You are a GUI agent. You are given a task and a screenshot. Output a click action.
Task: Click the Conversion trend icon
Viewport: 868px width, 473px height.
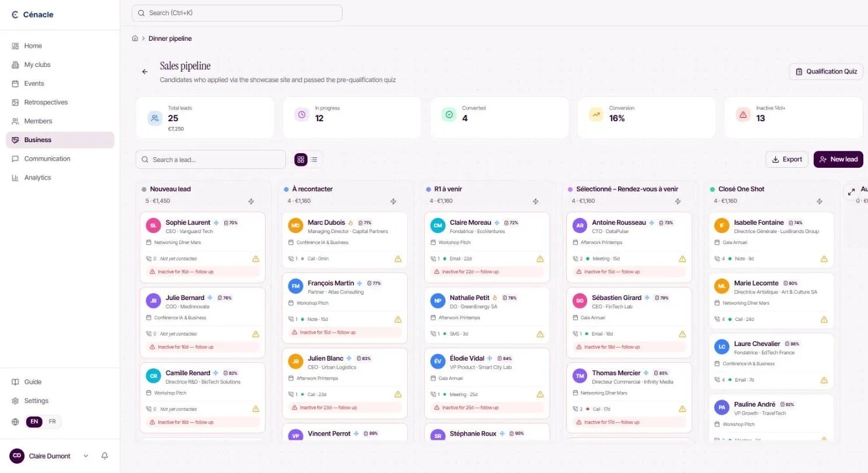(596, 115)
